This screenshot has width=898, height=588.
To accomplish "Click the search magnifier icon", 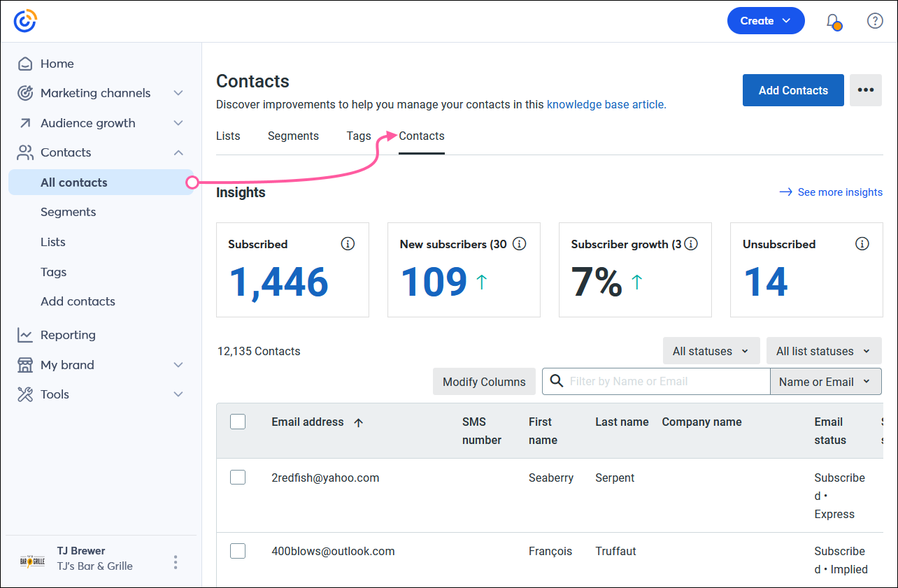I will [557, 381].
